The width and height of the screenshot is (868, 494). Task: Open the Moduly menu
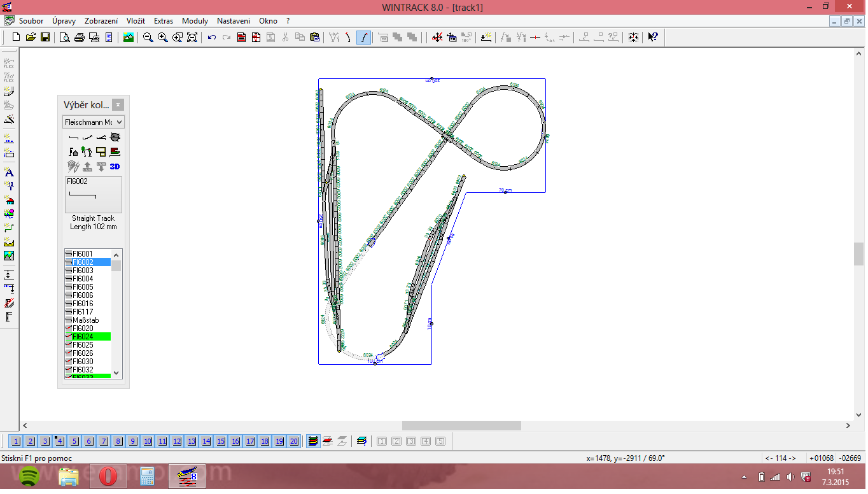coord(195,21)
